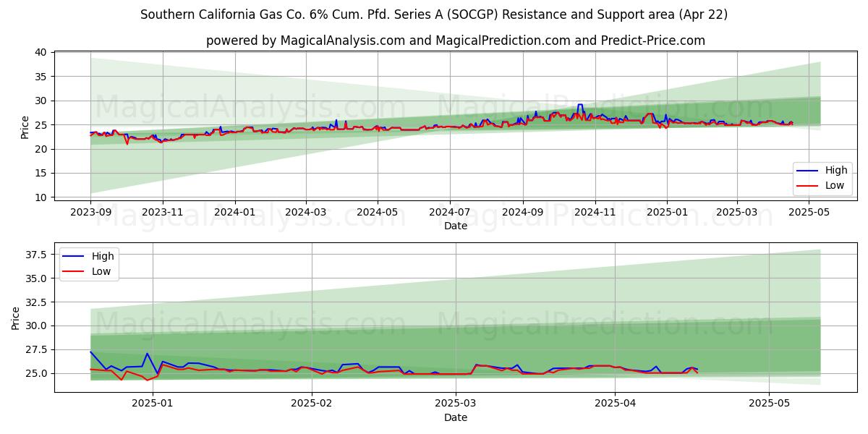The width and height of the screenshot is (868, 434).
Task: Click the 'Price' y-axis title of bottom chart
Action: tap(17, 318)
